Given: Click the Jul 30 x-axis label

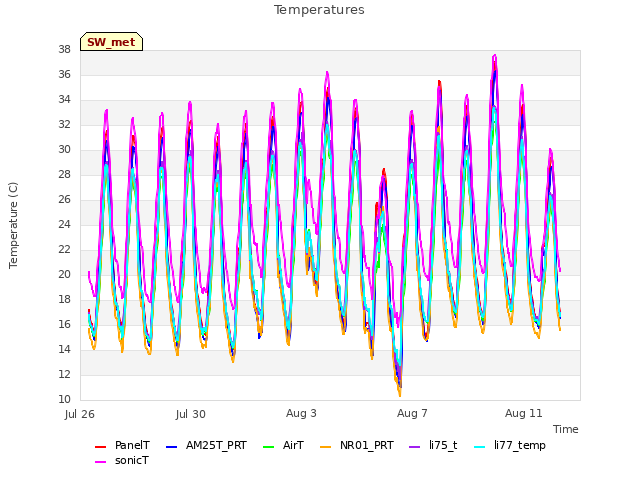Looking at the screenshot, I should 191,414.
